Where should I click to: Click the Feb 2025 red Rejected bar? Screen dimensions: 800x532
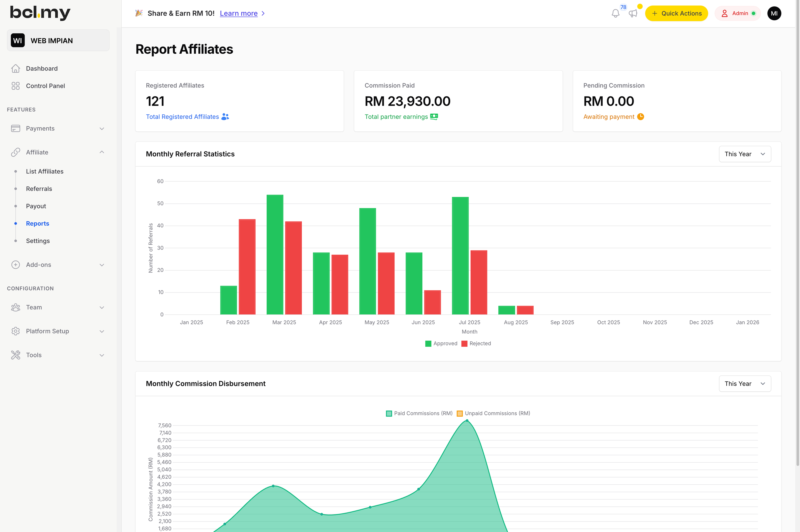pos(247,267)
